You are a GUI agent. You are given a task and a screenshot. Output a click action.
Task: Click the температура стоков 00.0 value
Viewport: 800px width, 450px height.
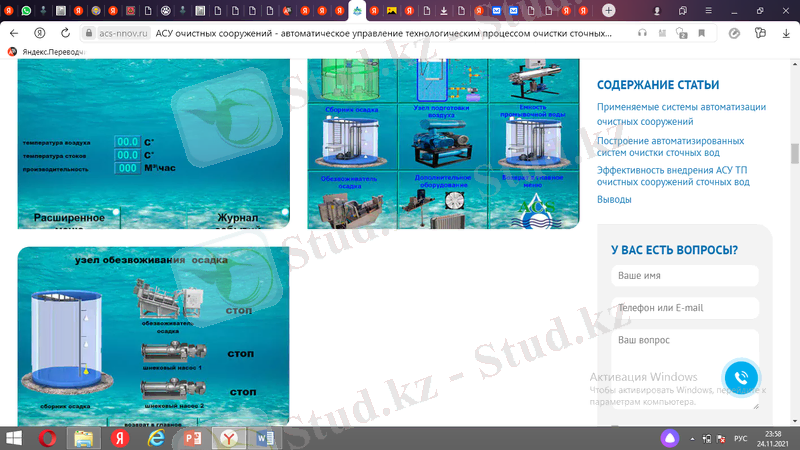point(127,155)
